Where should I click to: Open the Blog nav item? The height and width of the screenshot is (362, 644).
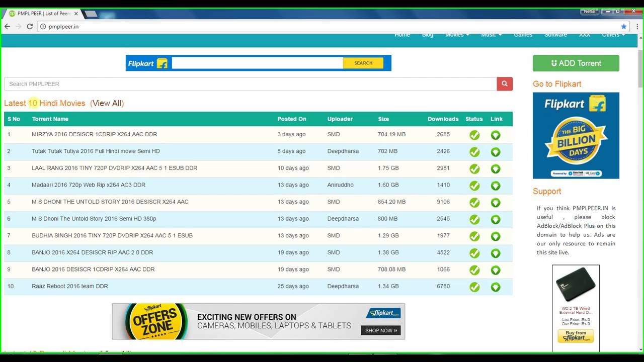(x=428, y=35)
